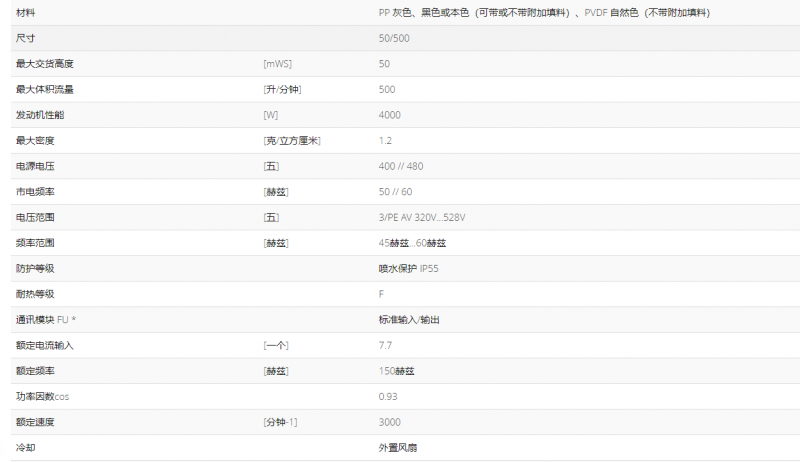Select the heat class value F
The width and height of the screenshot is (800, 462).
(x=381, y=294)
